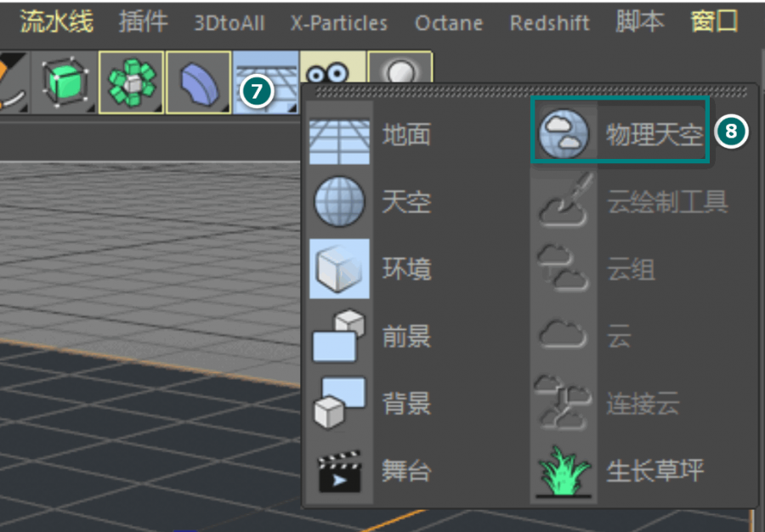Screen dimensions: 765x532
Task: Choose the 物理天空 label
Action: coord(654,134)
